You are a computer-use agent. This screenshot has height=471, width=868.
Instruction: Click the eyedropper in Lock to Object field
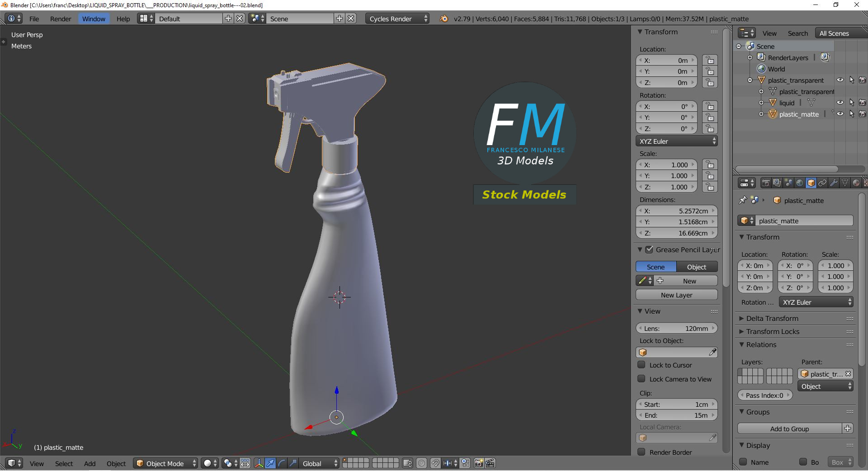(712, 353)
